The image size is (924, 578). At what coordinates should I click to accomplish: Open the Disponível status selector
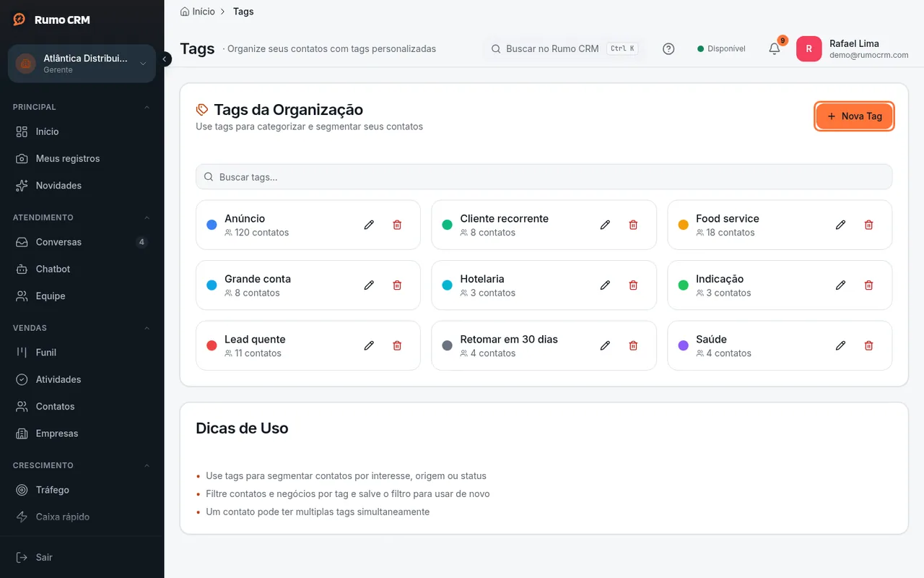(721, 49)
